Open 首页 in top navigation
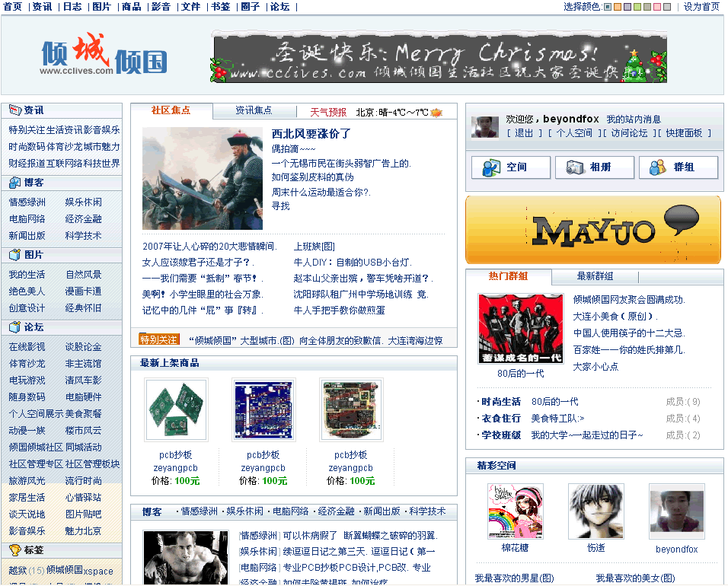 tap(12, 7)
